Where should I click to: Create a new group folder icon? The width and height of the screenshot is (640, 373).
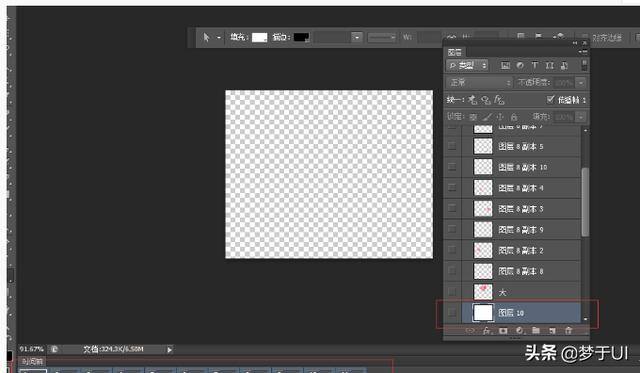[536, 331]
